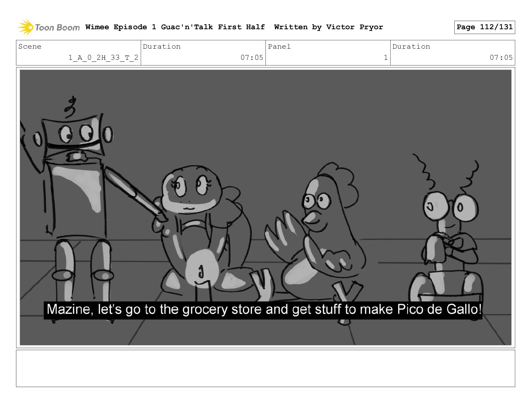
Task: Click the panel number '1'
Action: point(386,57)
